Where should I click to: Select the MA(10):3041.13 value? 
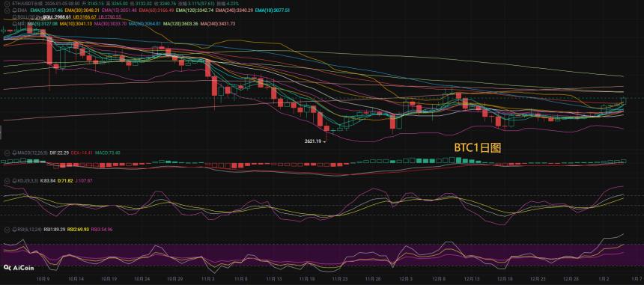tap(76, 24)
